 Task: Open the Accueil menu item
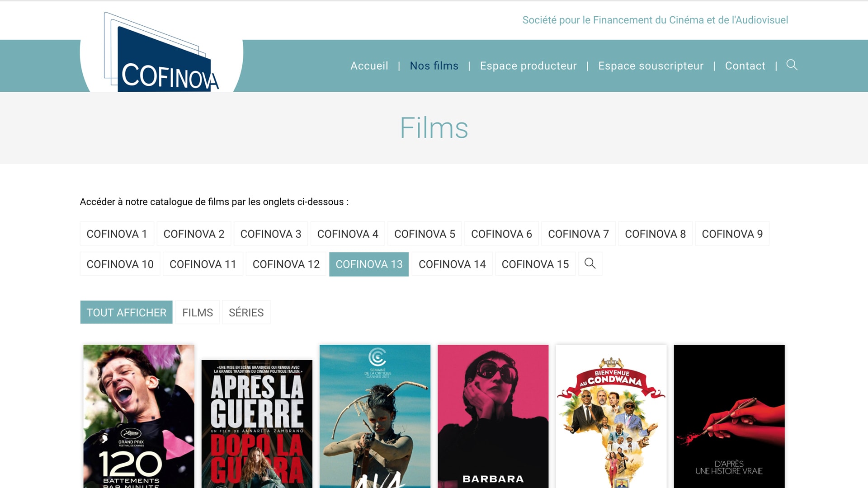(x=369, y=66)
